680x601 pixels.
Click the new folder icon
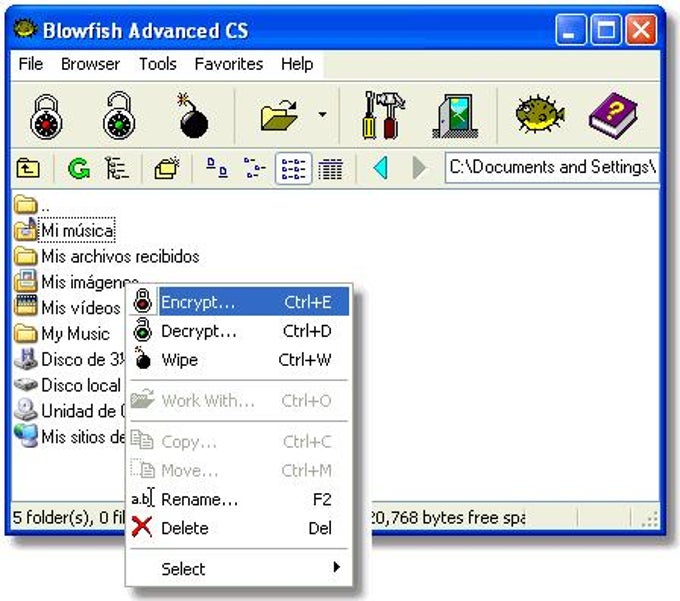(167, 168)
